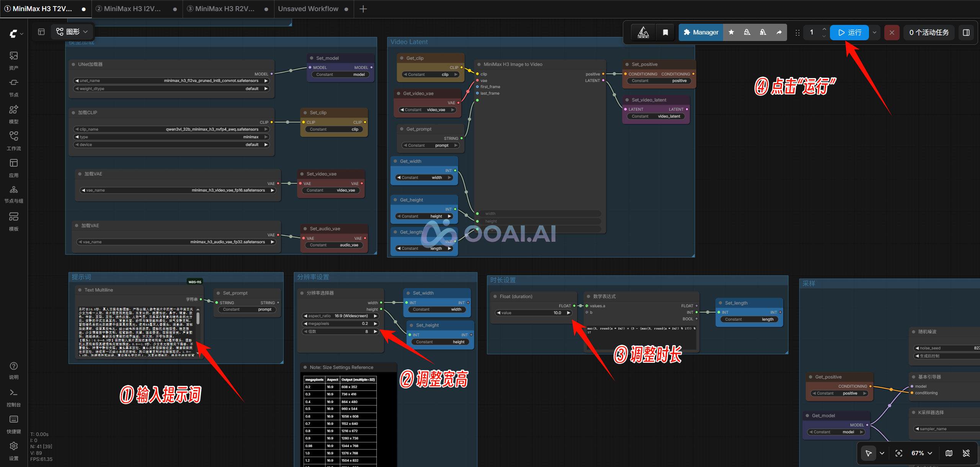Open the clip_name dropdown
The width and height of the screenshot is (980, 467).
(x=171, y=129)
